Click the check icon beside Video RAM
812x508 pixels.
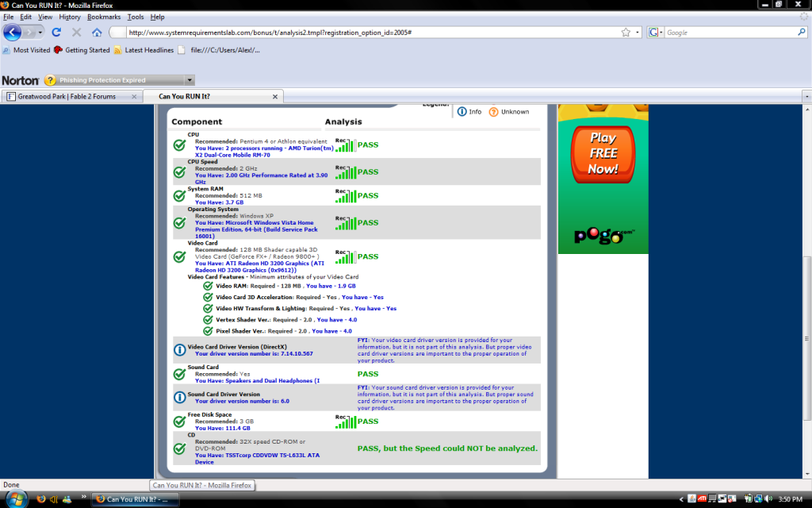pyautogui.click(x=208, y=286)
